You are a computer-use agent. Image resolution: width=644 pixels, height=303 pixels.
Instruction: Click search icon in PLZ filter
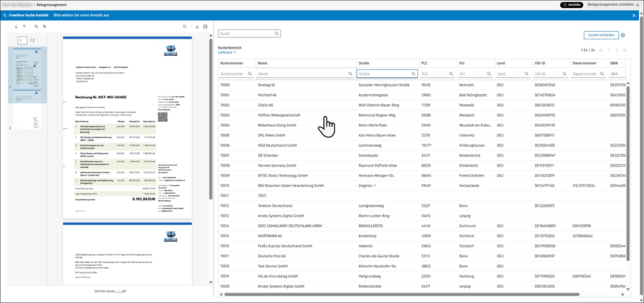(451, 74)
